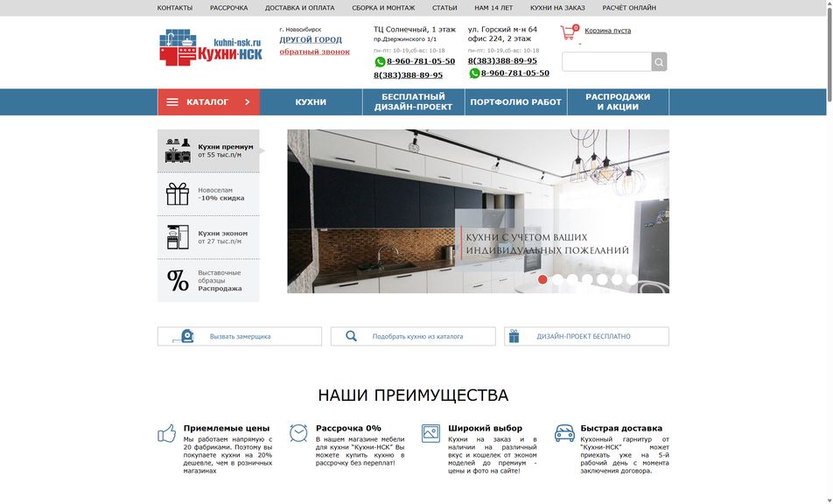Click the kitchen banner image
Image resolution: width=833 pixels, height=504 pixels.
478,212
